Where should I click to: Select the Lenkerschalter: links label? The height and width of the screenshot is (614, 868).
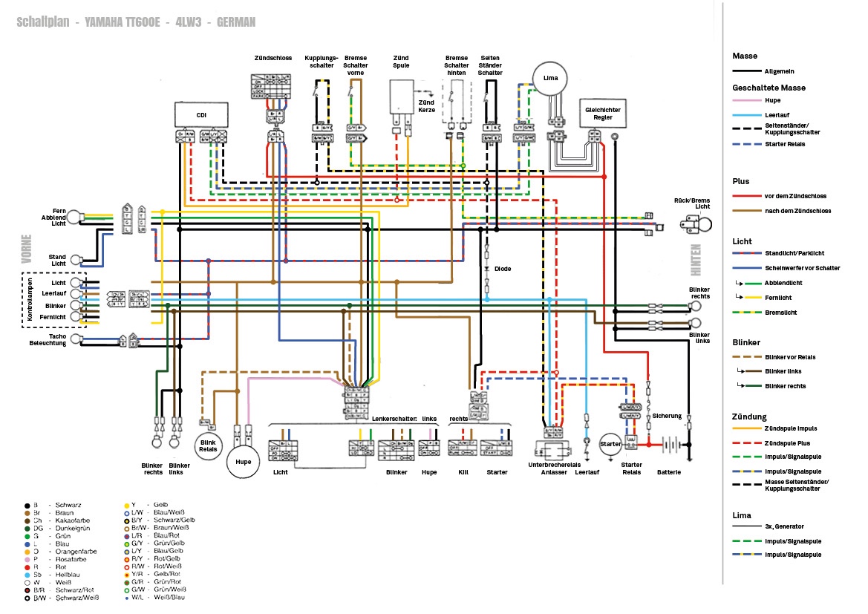click(x=404, y=419)
